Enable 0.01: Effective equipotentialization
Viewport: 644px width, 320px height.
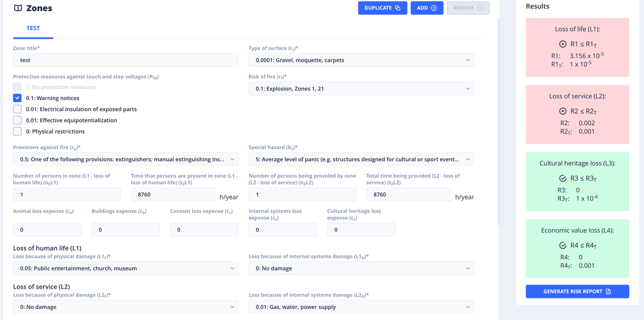pos(17,120)
